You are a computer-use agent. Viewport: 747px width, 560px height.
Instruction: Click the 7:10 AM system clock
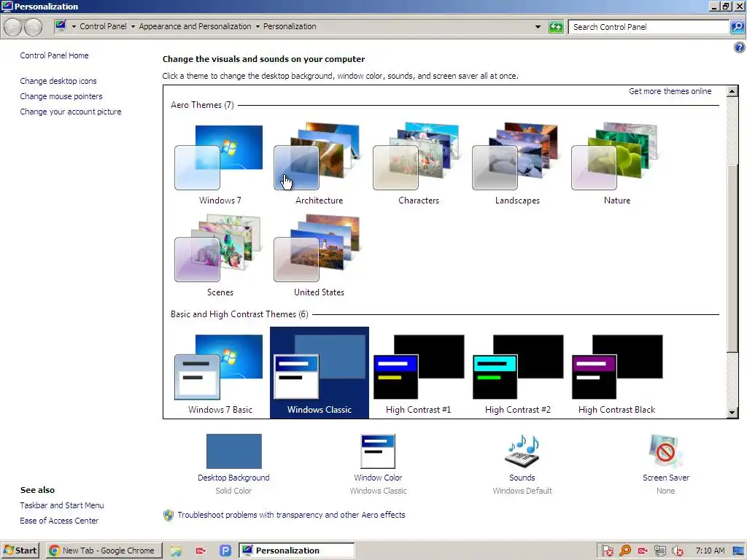tap(710, 551)
